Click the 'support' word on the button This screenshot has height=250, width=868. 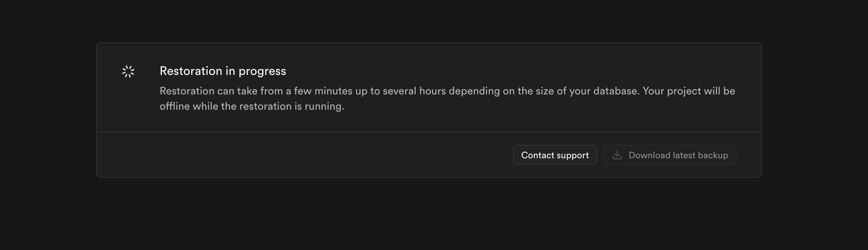(x=572, y=156)
